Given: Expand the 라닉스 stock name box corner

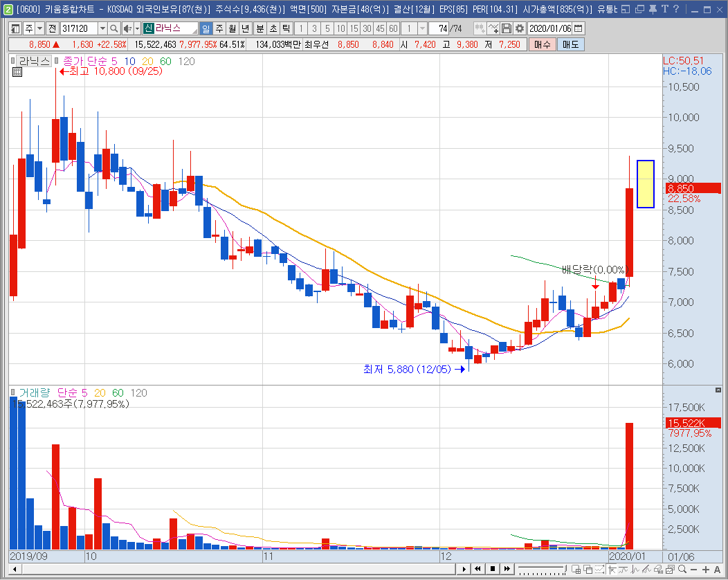Looking at the screenshot, I should coord(194,32).
